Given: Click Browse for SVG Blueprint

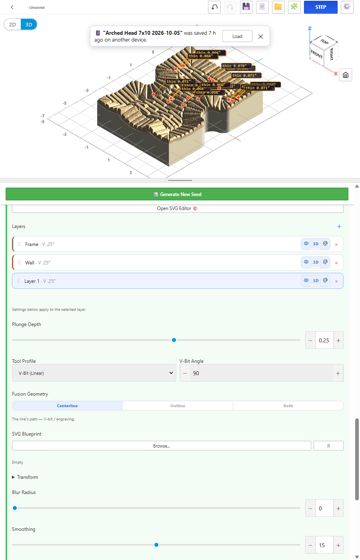Looking at the screenshot, I should tap(161, 446).
